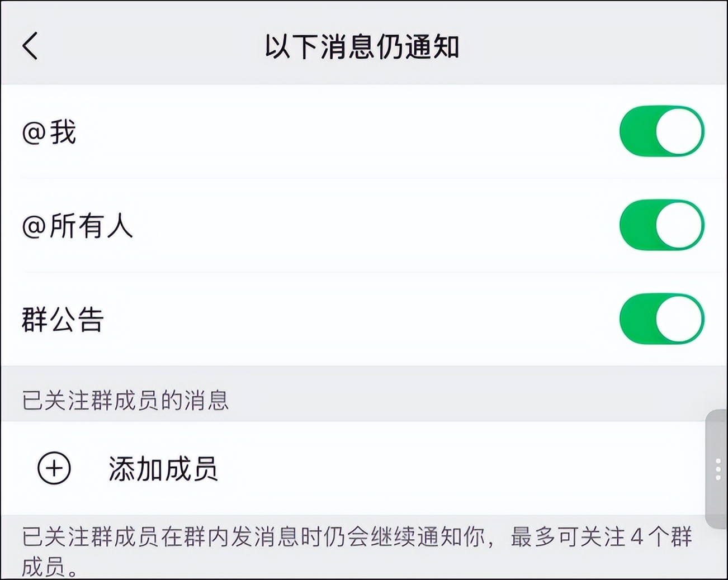This screenshot has width=728, height=580.
Task: Toggle the @所有人 notification setting
Action: pos(661,224)
